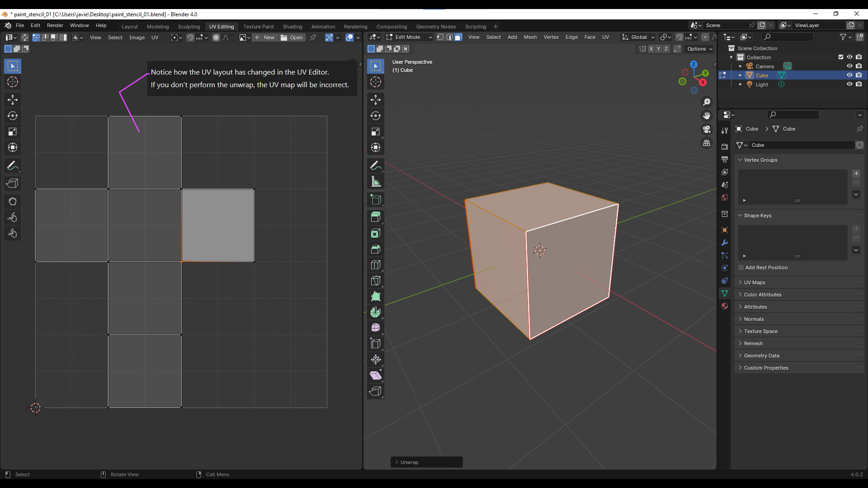Open the Global orientation dropdown

pyautogui.click(x=638, y=37)
